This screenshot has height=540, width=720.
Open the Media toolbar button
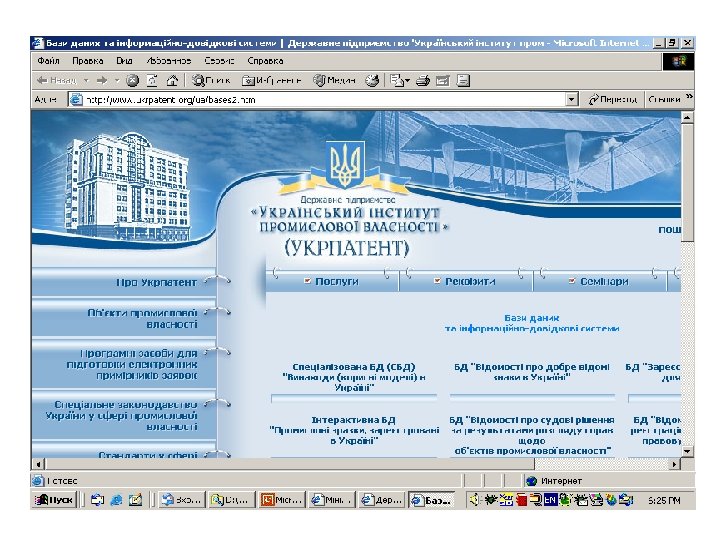point(334,80)
